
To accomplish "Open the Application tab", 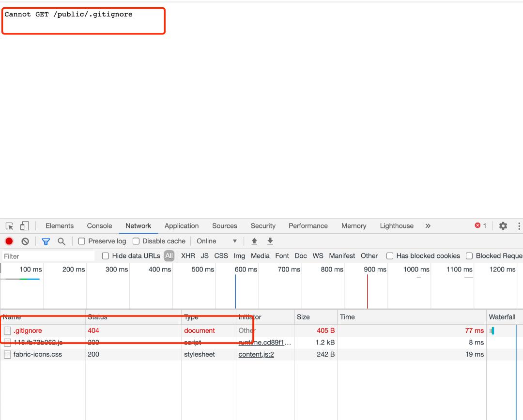I will click(x=182, y=226).
